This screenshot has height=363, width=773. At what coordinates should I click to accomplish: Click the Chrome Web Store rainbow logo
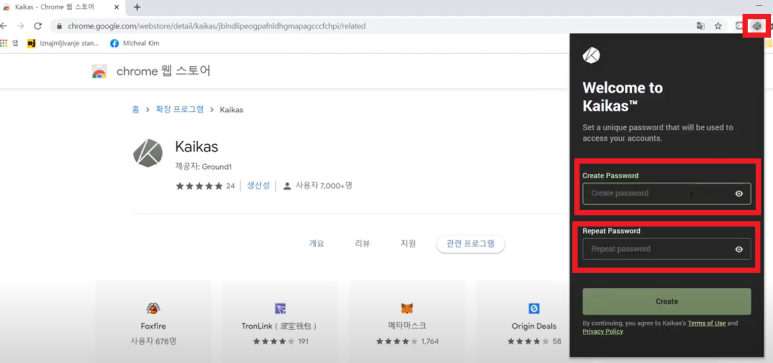pos(99,72)
